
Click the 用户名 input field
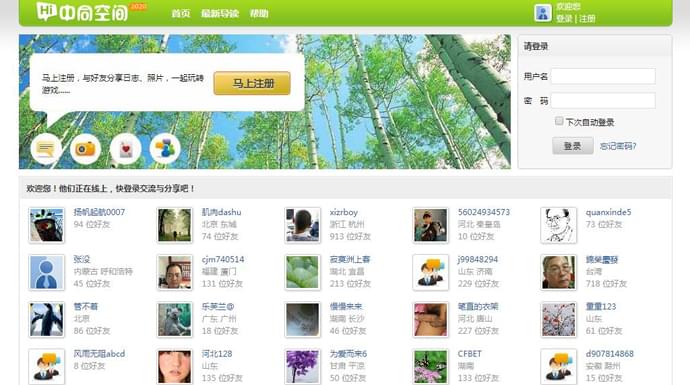pos(603,76)
